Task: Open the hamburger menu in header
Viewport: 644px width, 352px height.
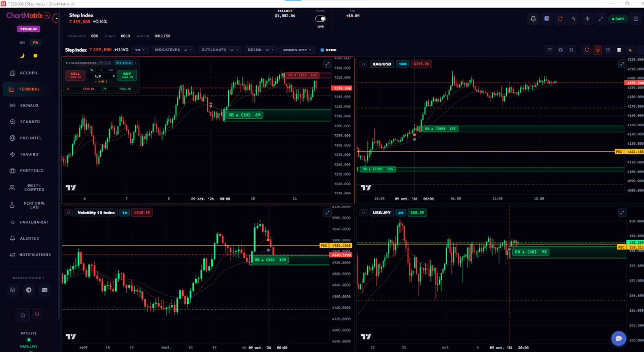Action: click(x=636, y=19)
